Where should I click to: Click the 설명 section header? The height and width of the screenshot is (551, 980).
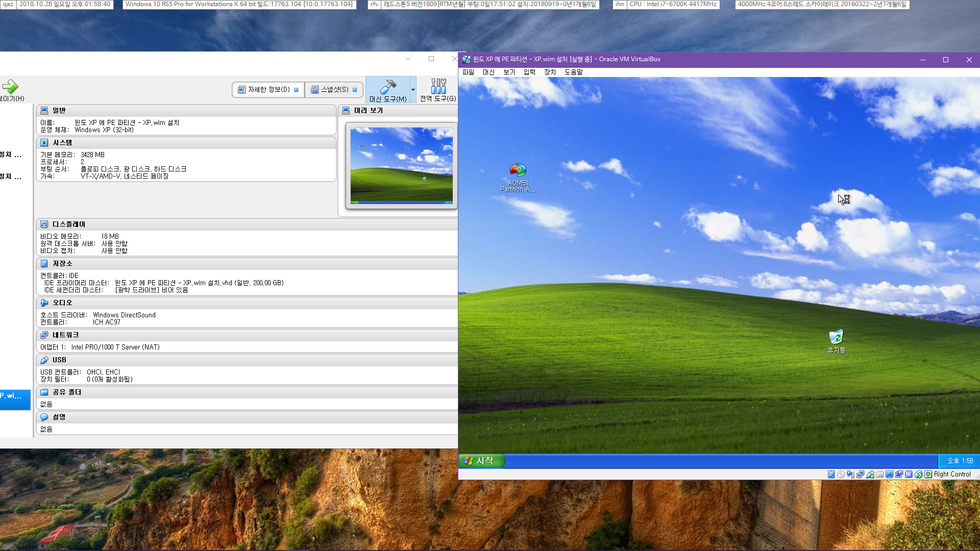[x=247, y=417]
